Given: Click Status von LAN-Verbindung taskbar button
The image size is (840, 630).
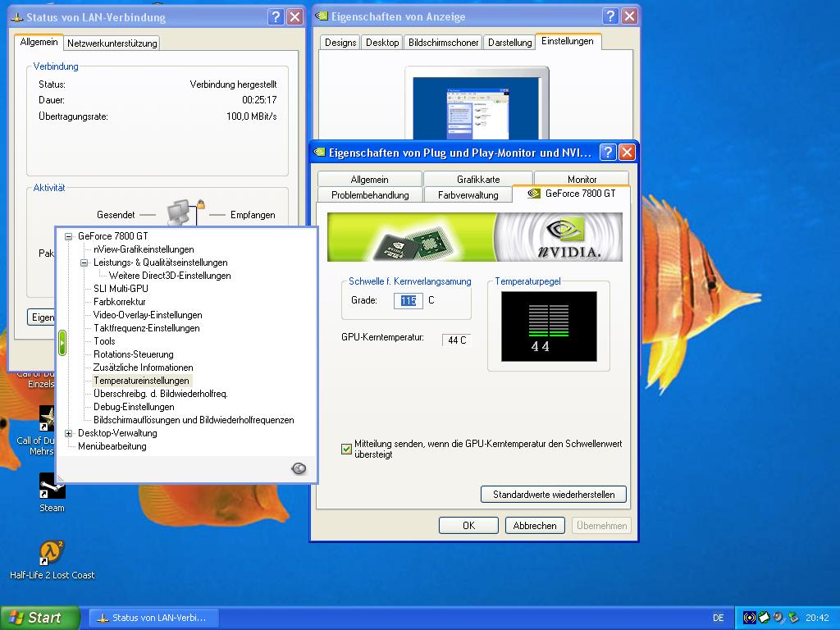Looking at the screenshot, I should [154, 618].
